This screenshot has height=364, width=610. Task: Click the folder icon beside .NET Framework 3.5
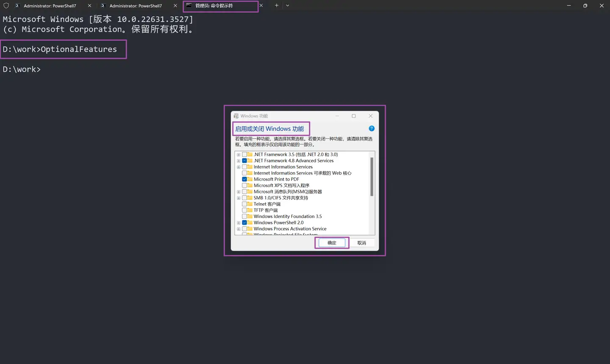pos(250,154)
